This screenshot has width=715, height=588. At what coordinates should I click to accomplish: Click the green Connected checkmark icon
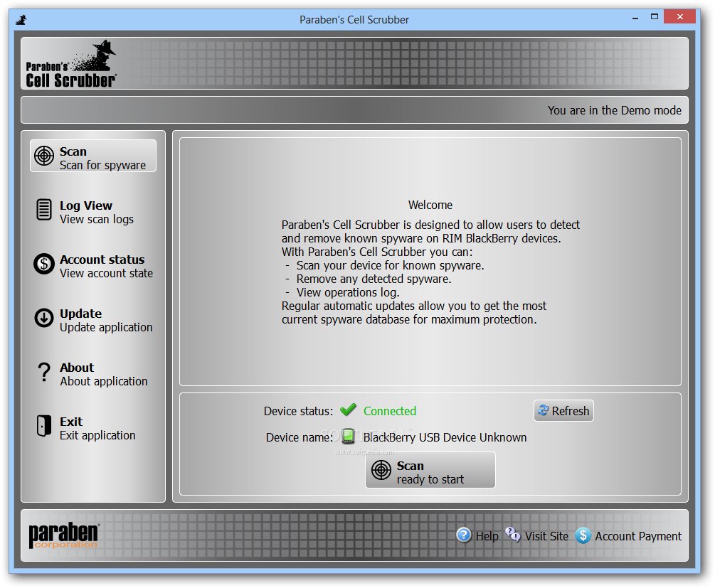tap(349, 410)
